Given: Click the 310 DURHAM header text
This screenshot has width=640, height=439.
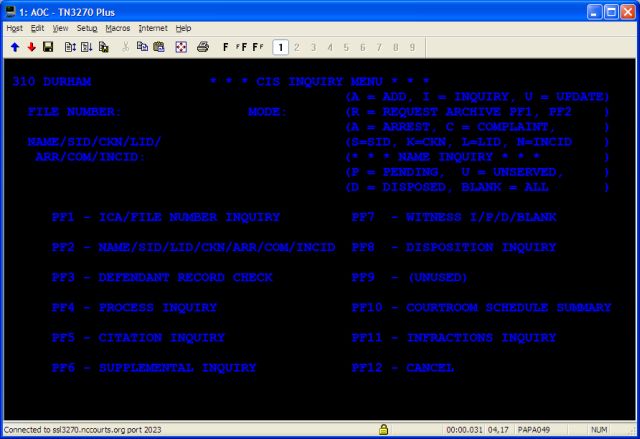Looking at the screenshot, I should point(51,81).
